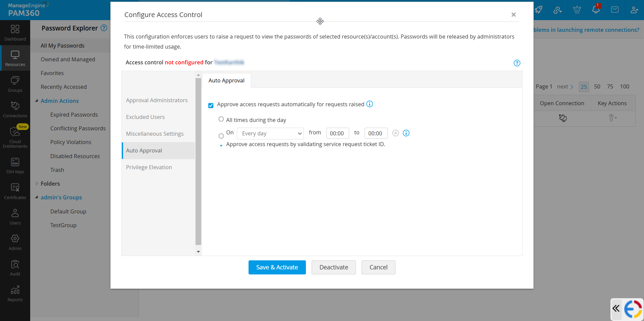
Task: View notifications via the bell icon
Action: pyautogui.click(x=596, y=10)
